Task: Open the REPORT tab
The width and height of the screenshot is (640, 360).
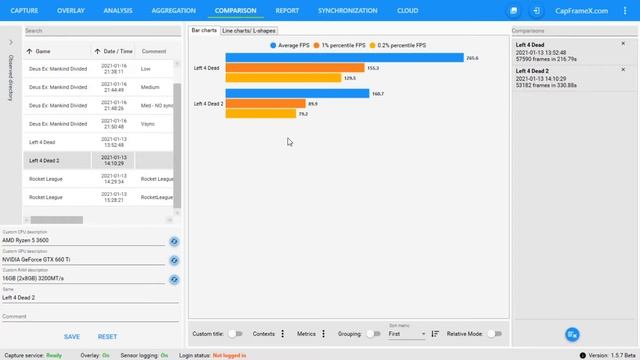Action: 287,11
